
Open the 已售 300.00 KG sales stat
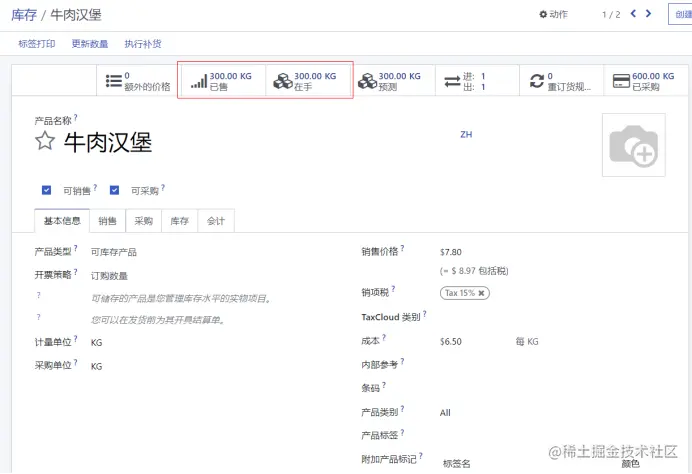tap(223, 81)
